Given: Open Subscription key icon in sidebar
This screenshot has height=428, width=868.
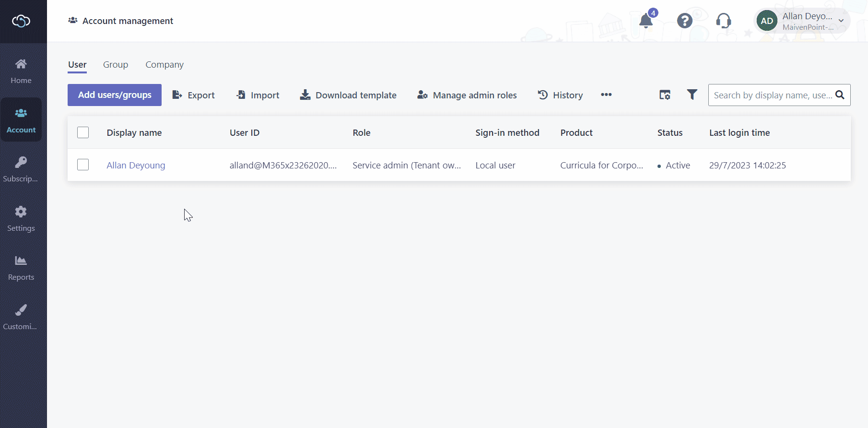Looking at the screenshot, I should click(21, 162).
